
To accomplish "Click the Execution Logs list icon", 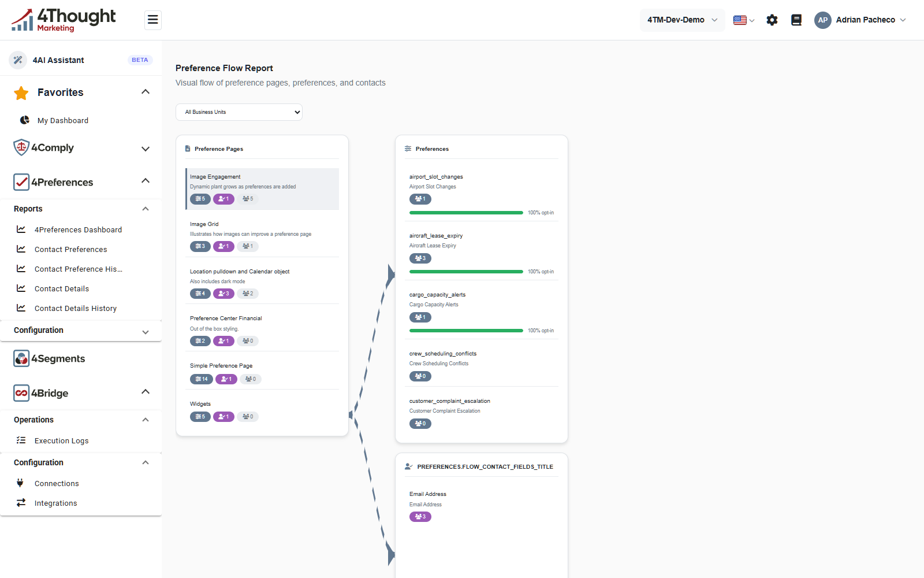I will [21, 440].
